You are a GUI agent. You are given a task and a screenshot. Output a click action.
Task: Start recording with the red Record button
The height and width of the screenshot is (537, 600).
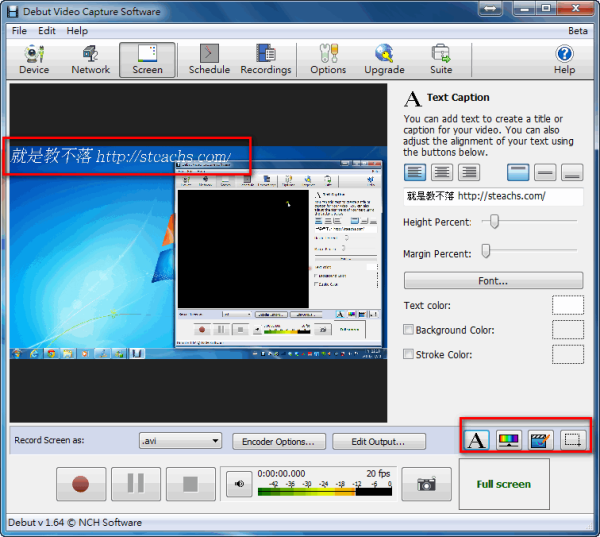point(81,484)
